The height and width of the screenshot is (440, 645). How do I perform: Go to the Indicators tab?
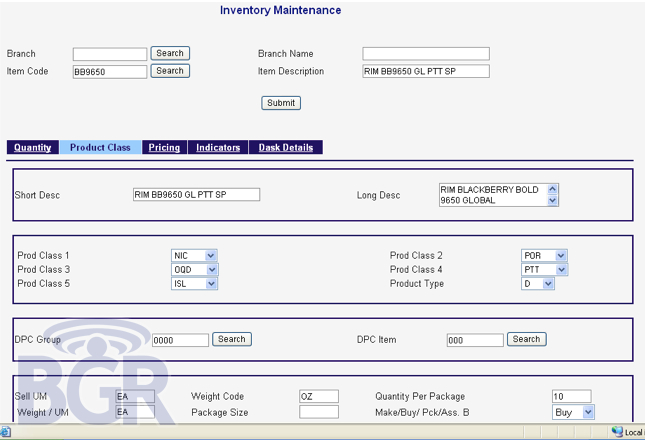(x=218, y=148)
